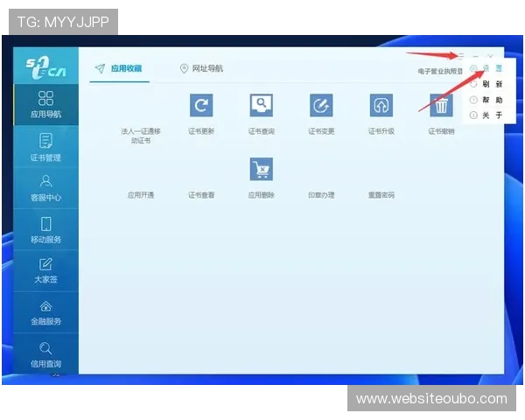This screenshot has width=525, height=420.
Task: Choose 设置 in the dropdown menu
Action: (x=486, y=68)
